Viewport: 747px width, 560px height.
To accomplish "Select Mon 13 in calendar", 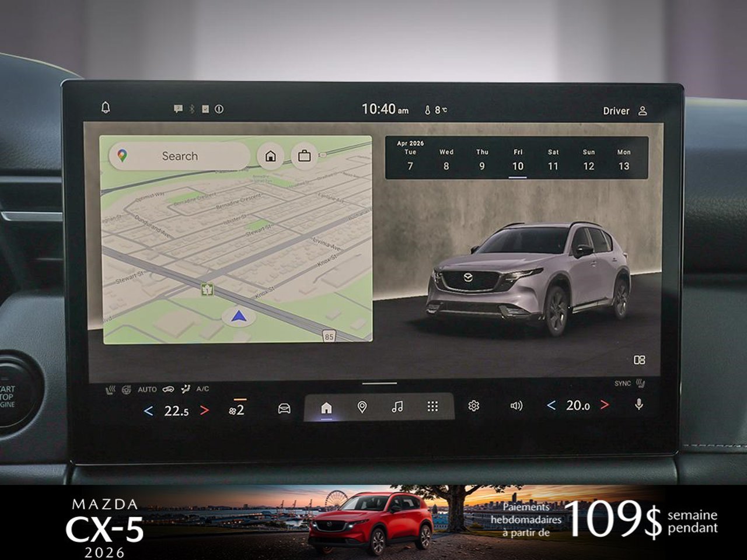I will 624,160.
